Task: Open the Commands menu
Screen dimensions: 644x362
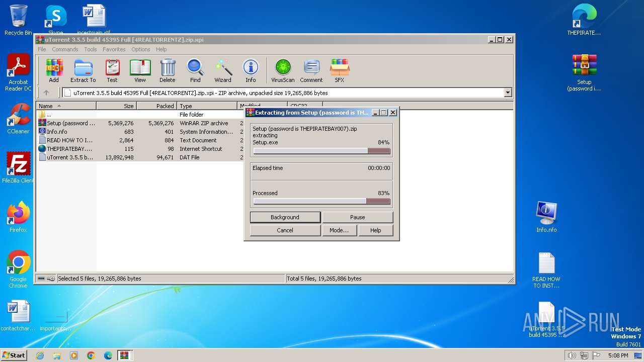Action: [65, 49]
